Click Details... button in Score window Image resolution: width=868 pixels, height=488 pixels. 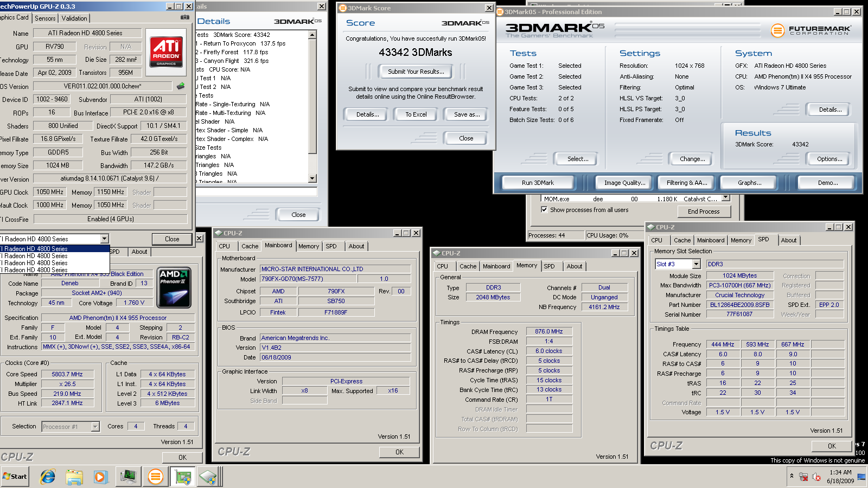pyautogui.click(x=368, y=114)
